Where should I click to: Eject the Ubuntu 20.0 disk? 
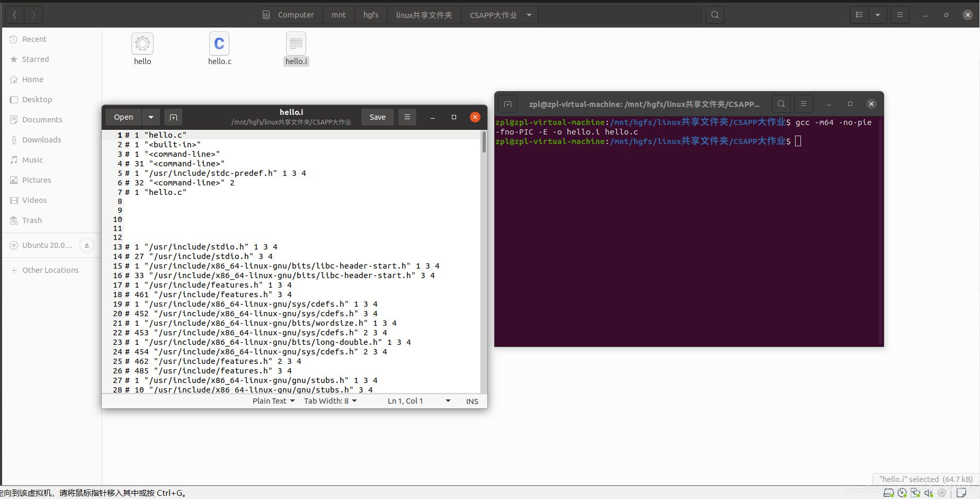pos(87,245)
